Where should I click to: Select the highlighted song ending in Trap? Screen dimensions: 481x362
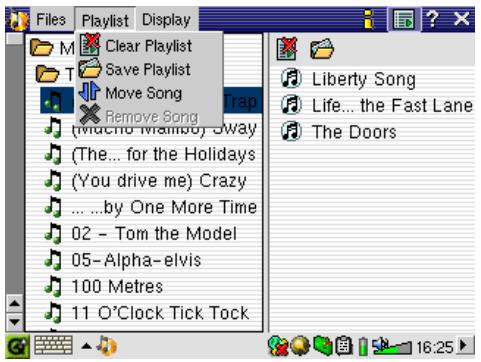pyautogui.click(x=151, y=100)
